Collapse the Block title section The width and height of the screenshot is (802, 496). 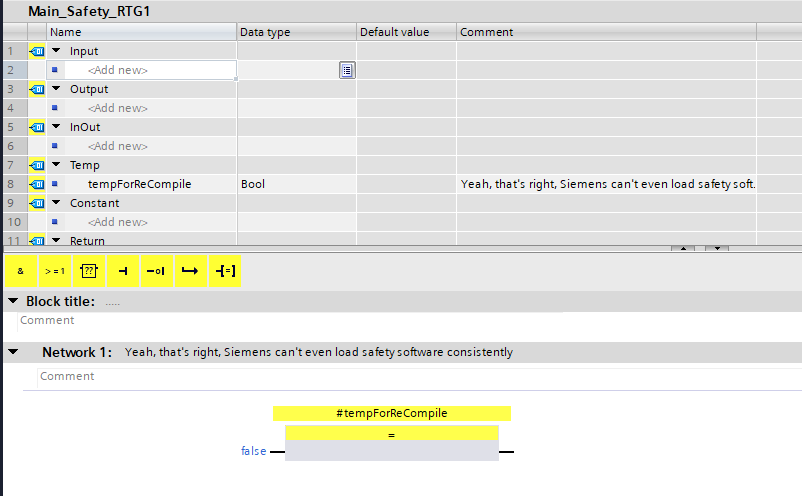pyautogui.click(x=13, y=301)
